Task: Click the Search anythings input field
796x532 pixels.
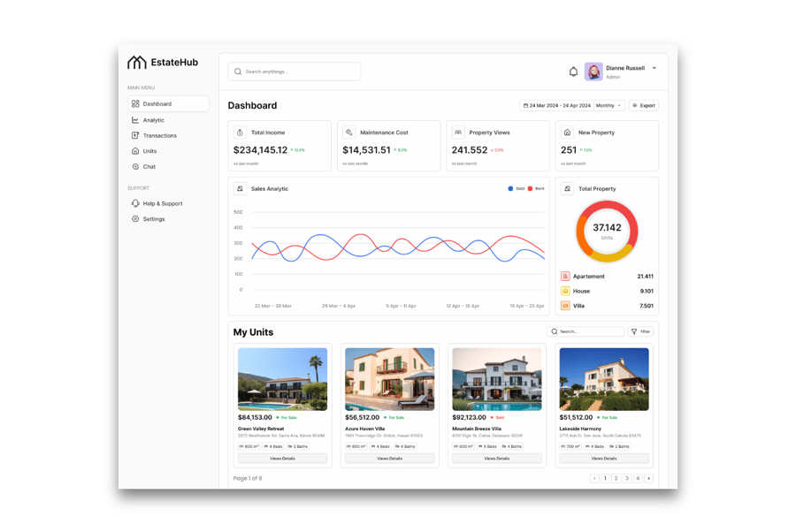Action: [295, 72]
